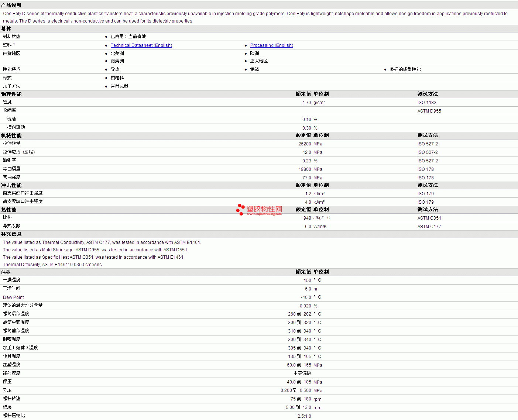
Task: Click the ASTM D955 test method
Action: coord(429,111)
